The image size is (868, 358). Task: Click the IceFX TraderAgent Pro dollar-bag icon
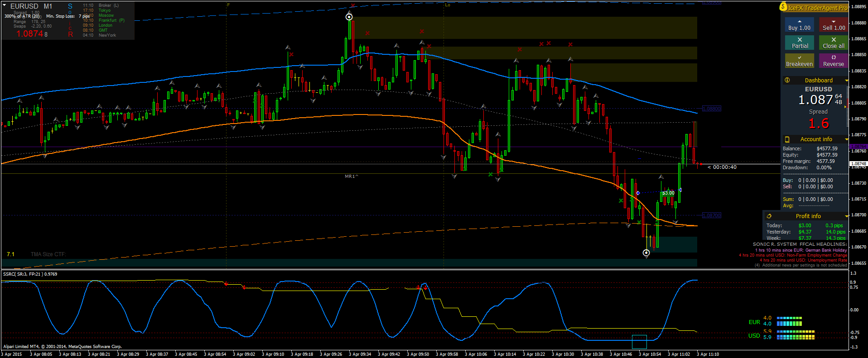[x=783, y=7]
